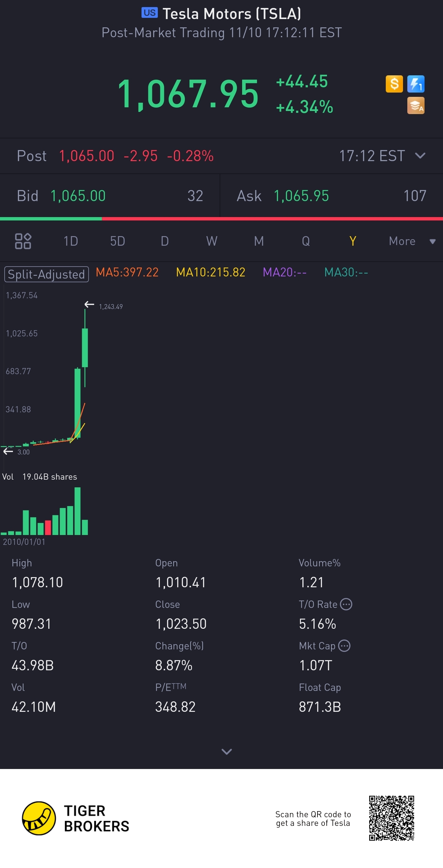Tap the Tesla Motors (TSLA) title
The height and width of the screenshot is (868, 443).
click(232, 14)
